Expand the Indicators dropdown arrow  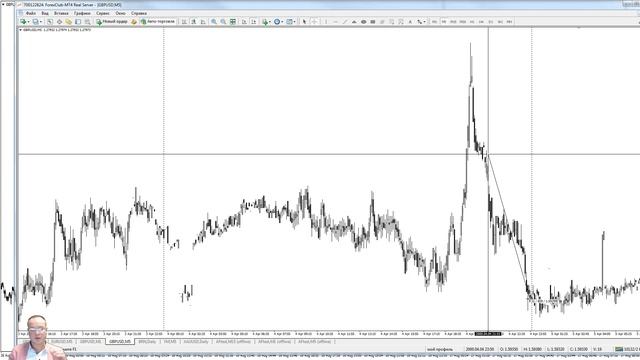click(x=270, y=22)
